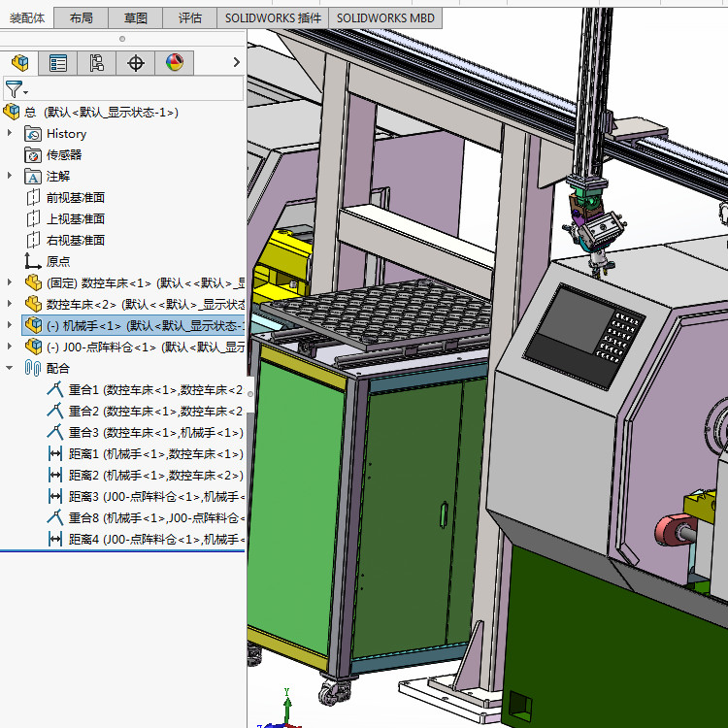Select mate 重合2
Viewport: 728px width, 728px height.
tap(155, 412)
